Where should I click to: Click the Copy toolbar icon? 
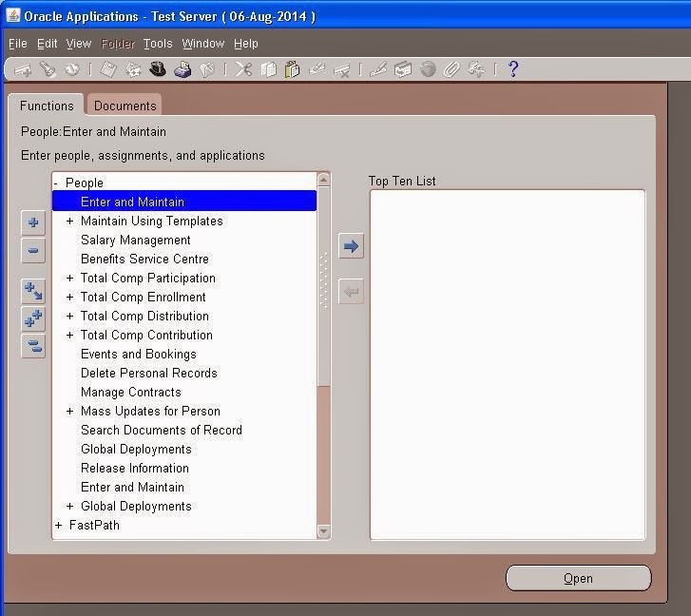coord(268,69)
